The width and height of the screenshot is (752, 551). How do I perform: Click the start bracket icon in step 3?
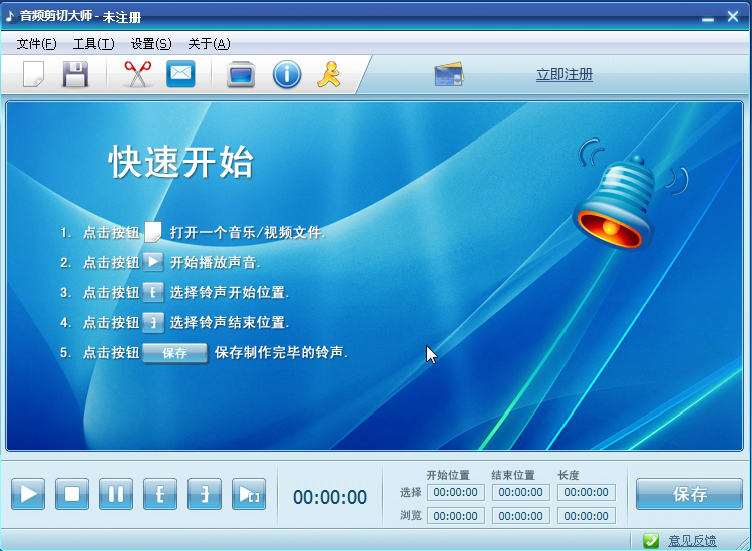tap(153, 292)
